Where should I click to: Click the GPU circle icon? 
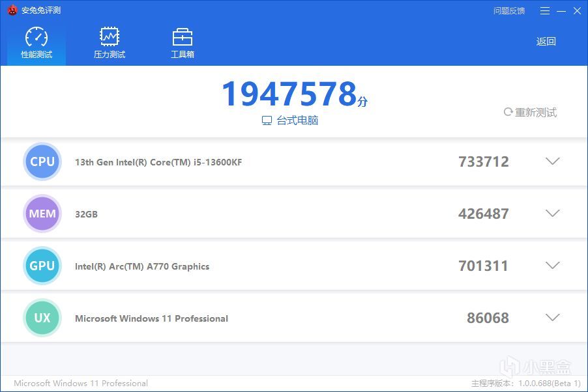coord(42,266)
